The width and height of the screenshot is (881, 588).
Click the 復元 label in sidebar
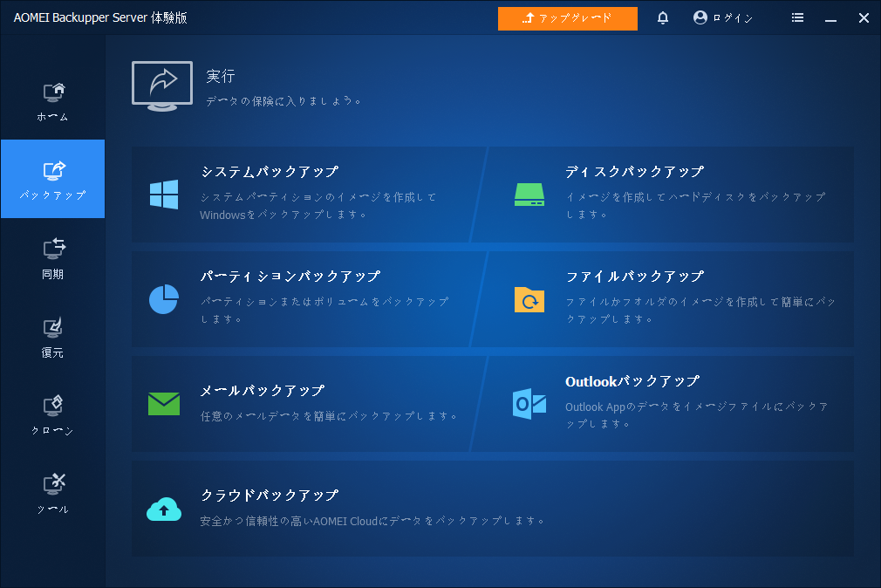pyautogui.click(x=52, y=352)
